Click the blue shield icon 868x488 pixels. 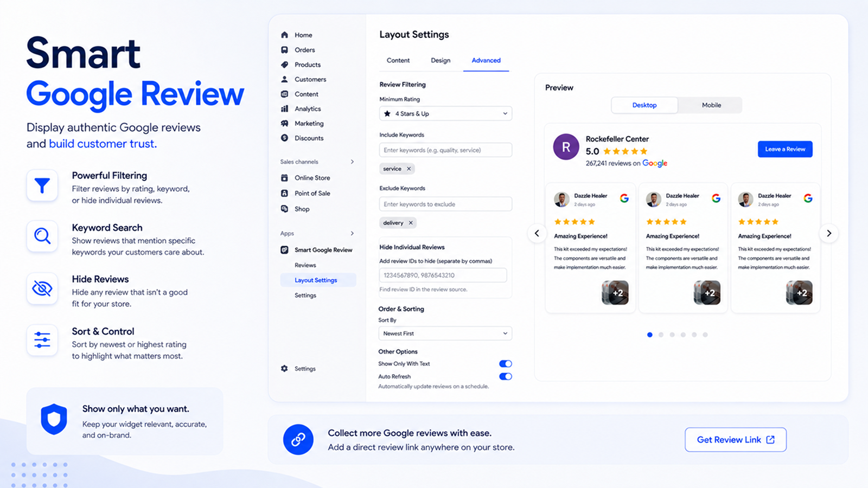(54, 419)
